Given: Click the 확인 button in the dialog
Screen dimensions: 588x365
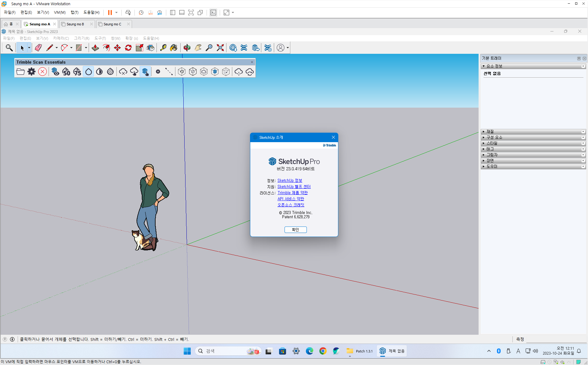Looking at the screenshot, I should [x=295, y=230].
